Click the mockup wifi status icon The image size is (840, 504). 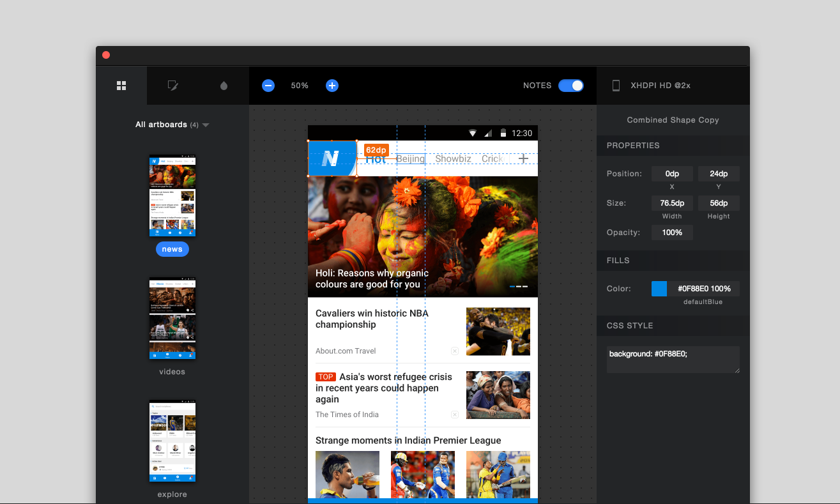[473, 133]
